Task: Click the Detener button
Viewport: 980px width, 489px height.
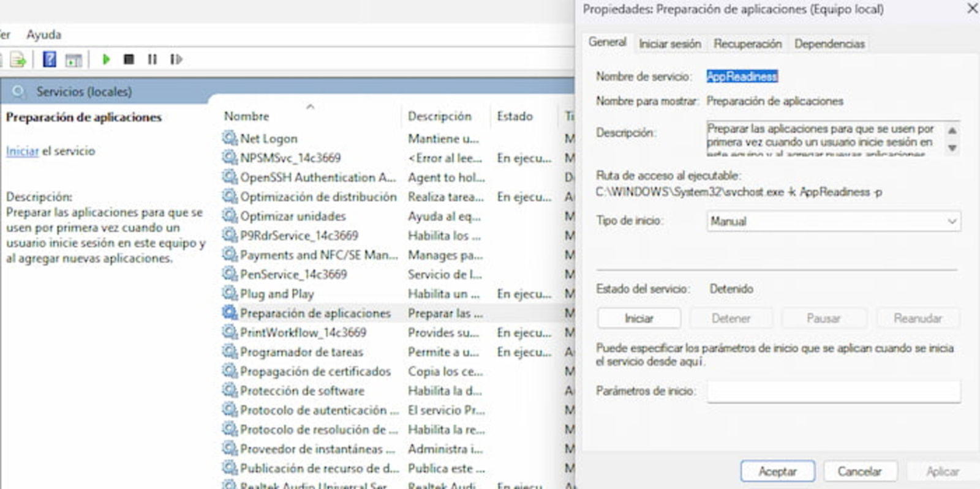Action: (731, 318)
